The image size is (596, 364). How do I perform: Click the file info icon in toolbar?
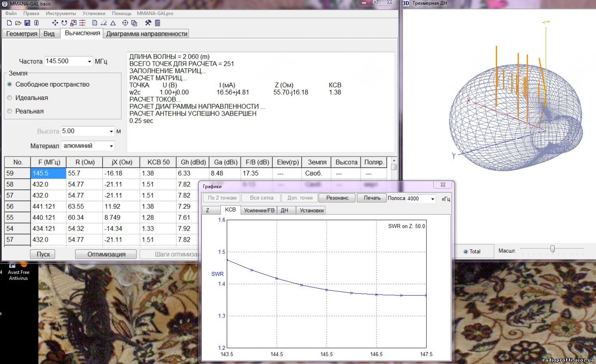tap(37, 23)
